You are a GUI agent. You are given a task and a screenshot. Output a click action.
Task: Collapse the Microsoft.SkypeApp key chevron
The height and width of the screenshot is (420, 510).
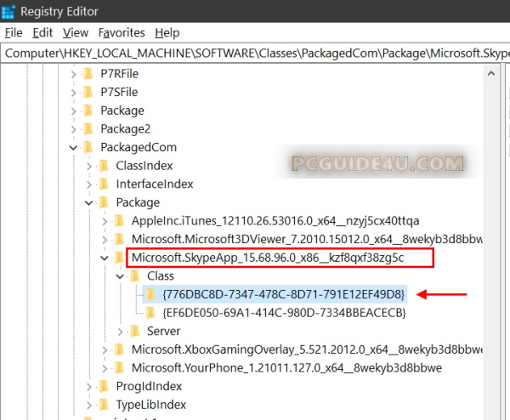coord(103,258)
